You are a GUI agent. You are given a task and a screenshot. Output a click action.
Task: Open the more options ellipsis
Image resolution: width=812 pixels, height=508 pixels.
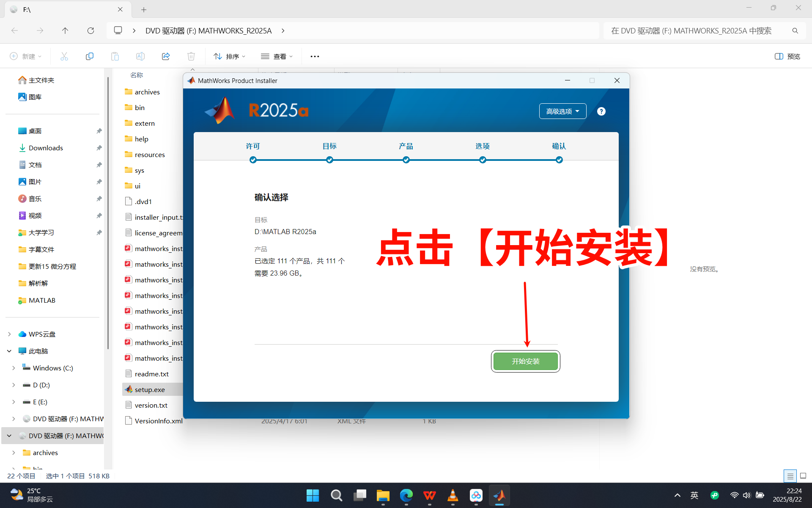(315, 56)
